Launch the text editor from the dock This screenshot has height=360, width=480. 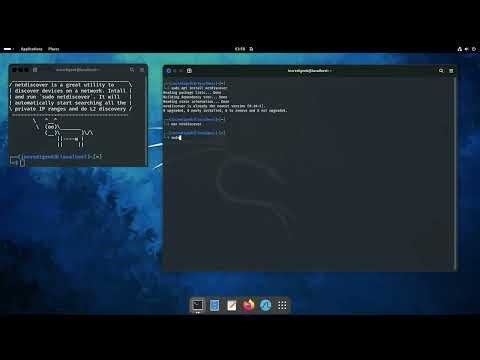coord(232,305)
